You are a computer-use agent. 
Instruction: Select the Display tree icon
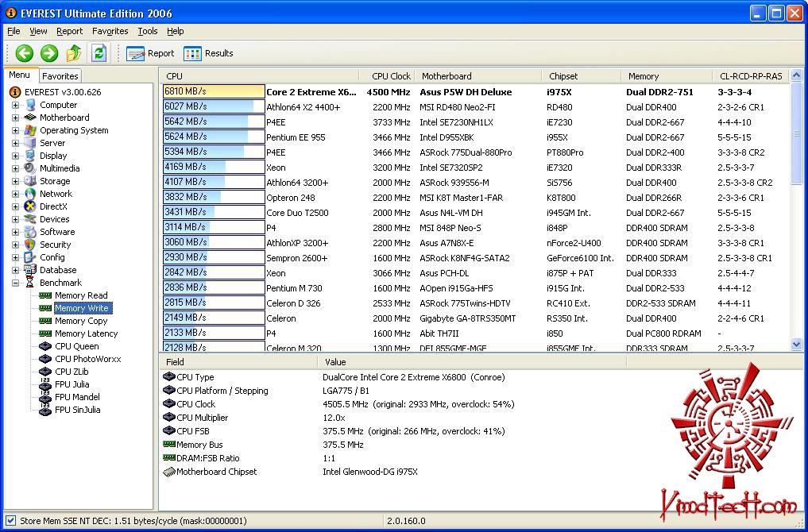[x=30, y=156]
